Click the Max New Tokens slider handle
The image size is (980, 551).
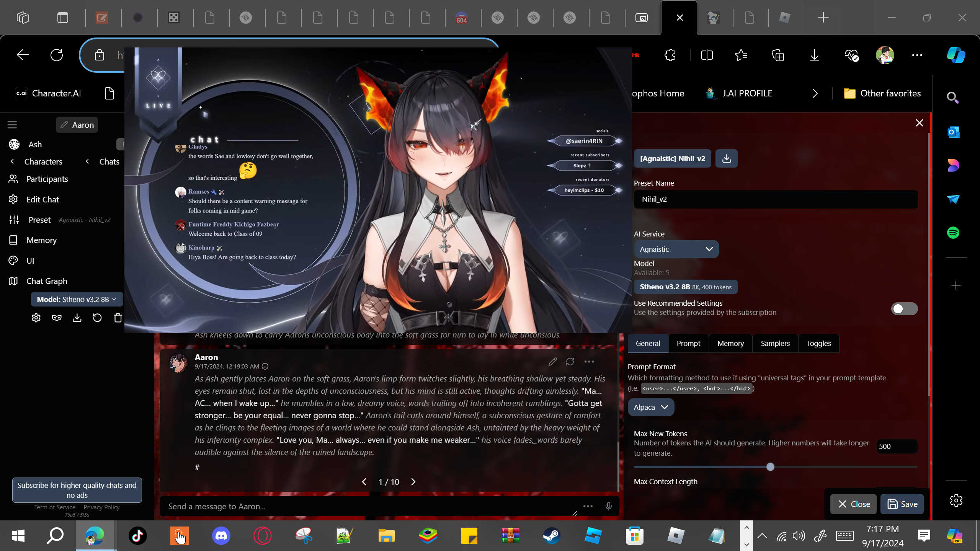[x=770, y=467]
